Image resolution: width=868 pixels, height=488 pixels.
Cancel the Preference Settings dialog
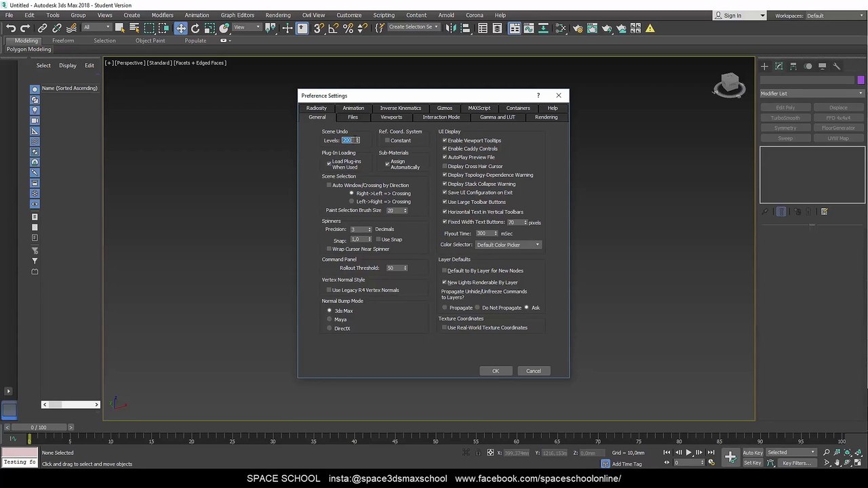pyautogui.click(x=534, y=371)
